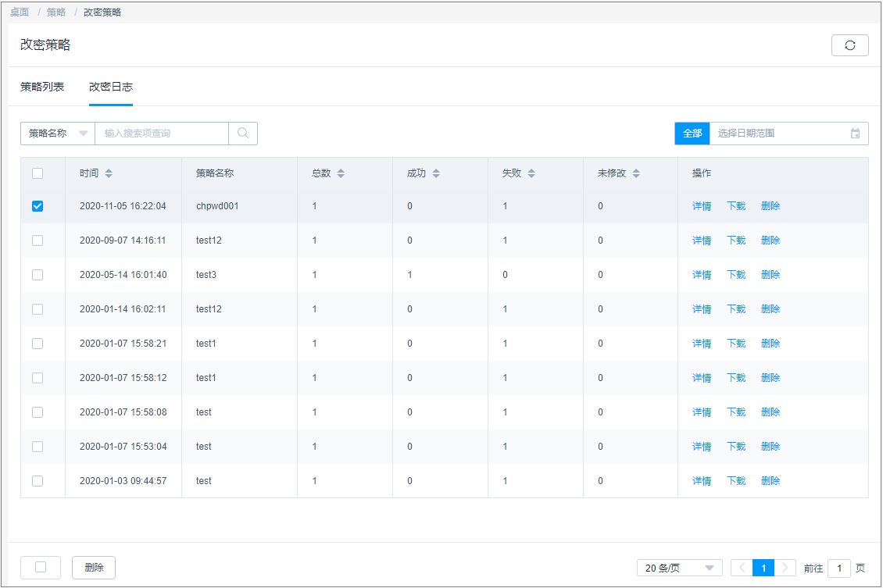The image size is (883, 588).
Task: Check the test3 row checkbox
Action: [38, 275]
